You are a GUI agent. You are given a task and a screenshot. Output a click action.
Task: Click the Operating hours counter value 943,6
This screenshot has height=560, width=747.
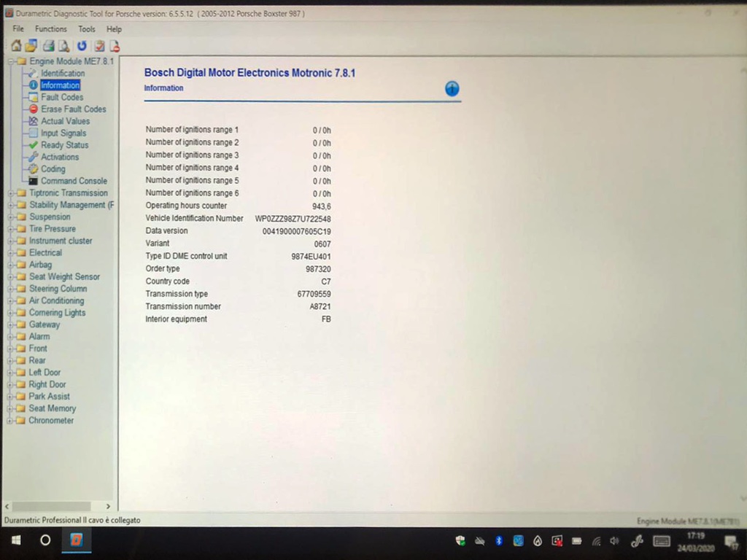pyautogui.click(x=322, y=206)
